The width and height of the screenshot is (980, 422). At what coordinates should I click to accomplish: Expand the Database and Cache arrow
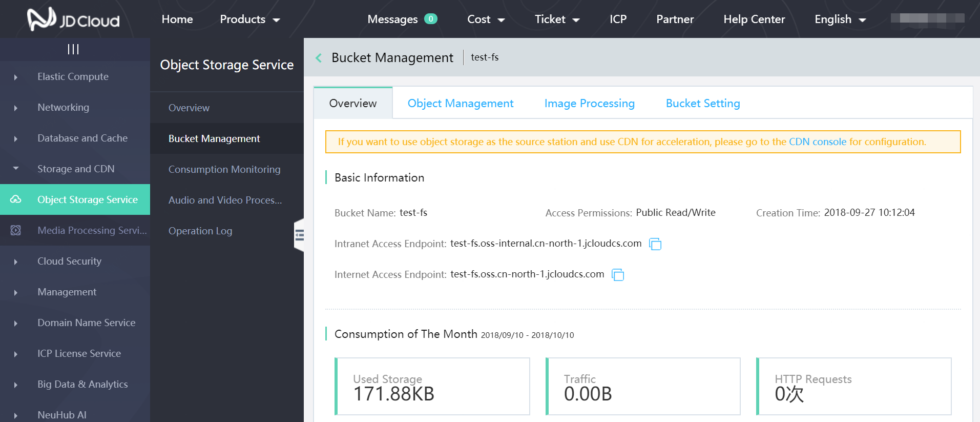pyautogui.click(x=16, y=138)
